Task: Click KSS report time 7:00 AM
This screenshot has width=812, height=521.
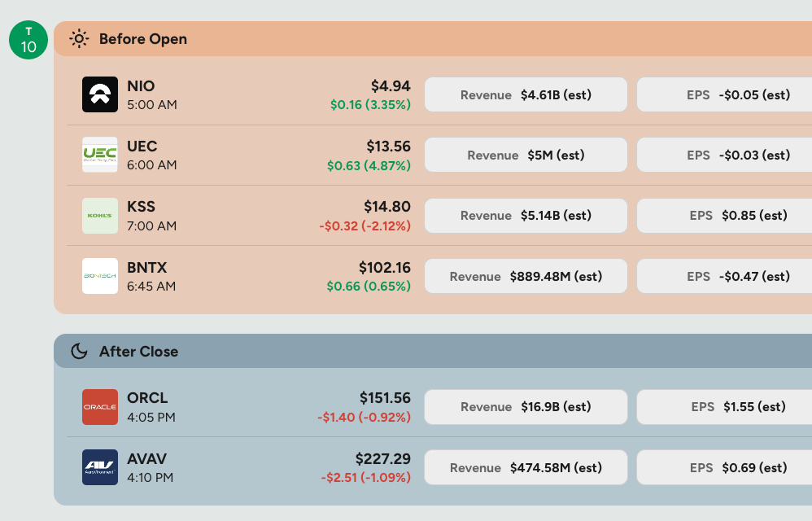Action: [151, 225]
